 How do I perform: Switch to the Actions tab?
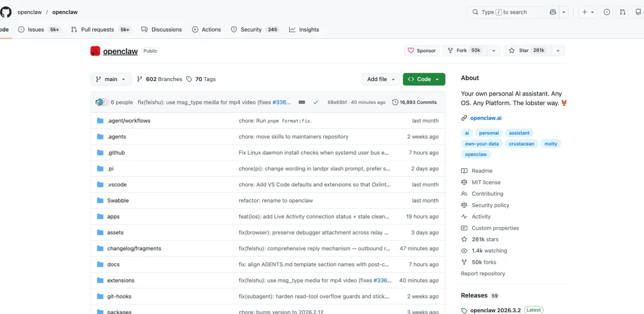(206, 30)
